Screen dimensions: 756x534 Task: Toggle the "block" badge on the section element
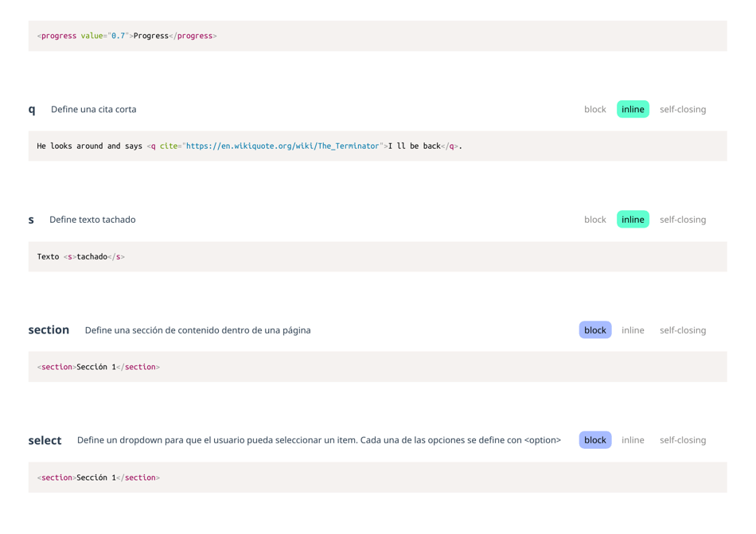pyautogui.click(x=594, y=329)
